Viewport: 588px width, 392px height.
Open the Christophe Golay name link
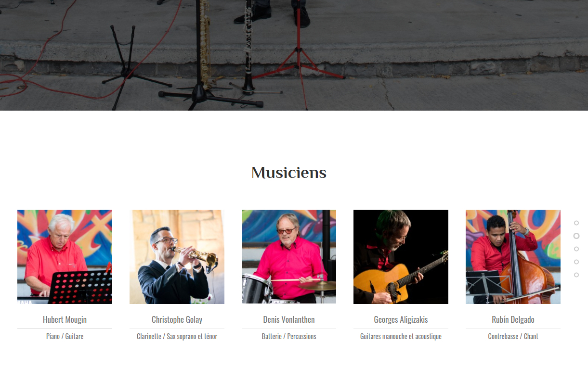point(177,319)
